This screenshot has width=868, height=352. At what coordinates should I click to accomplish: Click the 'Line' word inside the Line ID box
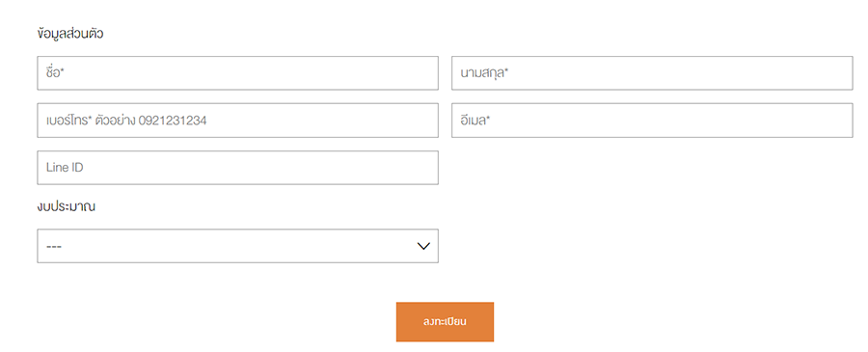pyautogui.click(x=57, y=167)
